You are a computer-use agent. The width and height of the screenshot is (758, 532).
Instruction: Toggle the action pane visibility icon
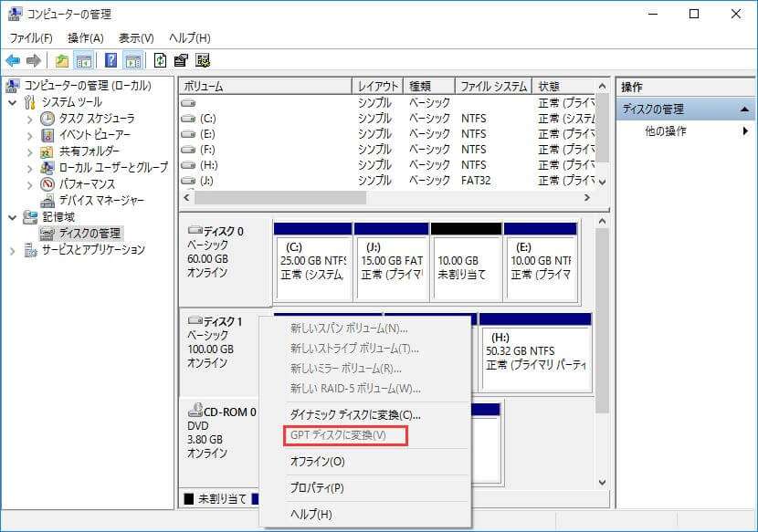tap(134, 61)
